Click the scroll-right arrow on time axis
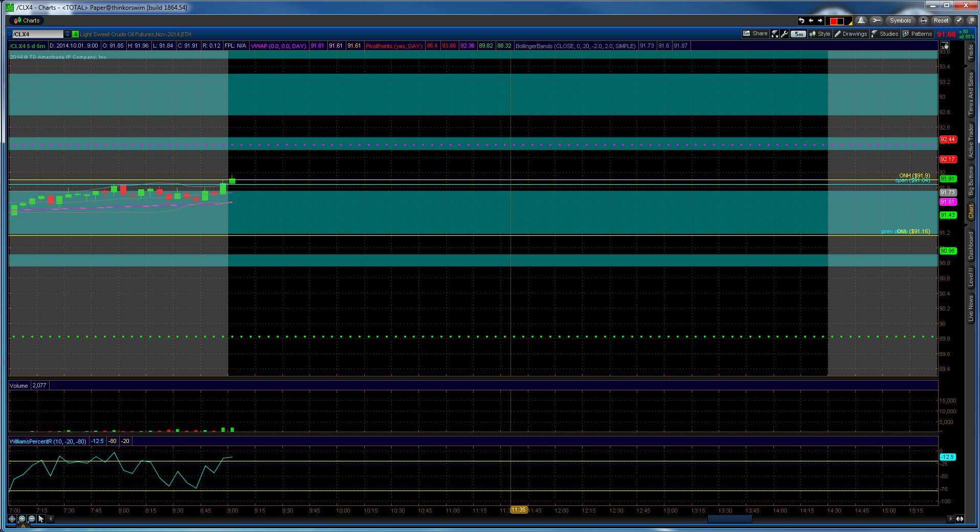Screen dimensions: 980x532 (950, 519)
